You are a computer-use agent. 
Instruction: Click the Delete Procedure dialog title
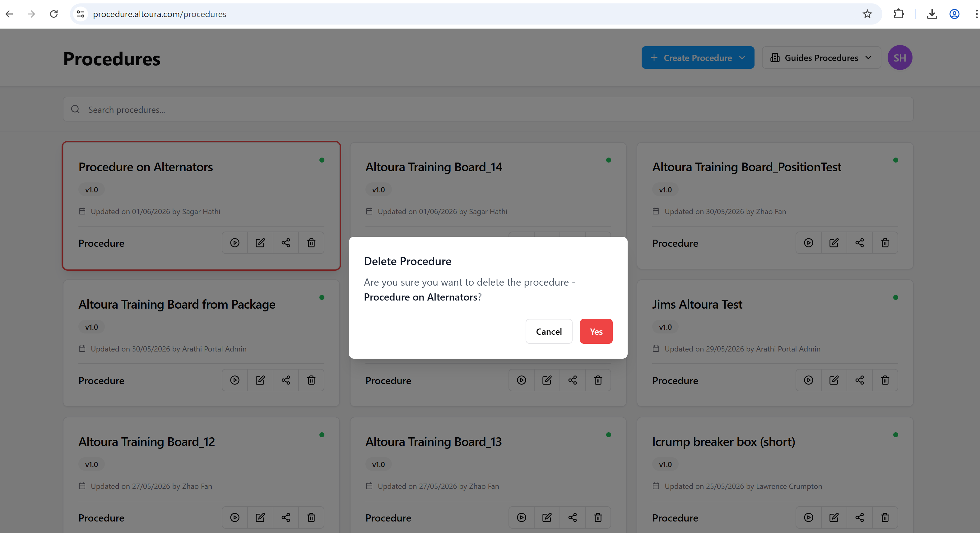[x=407, y=261]
